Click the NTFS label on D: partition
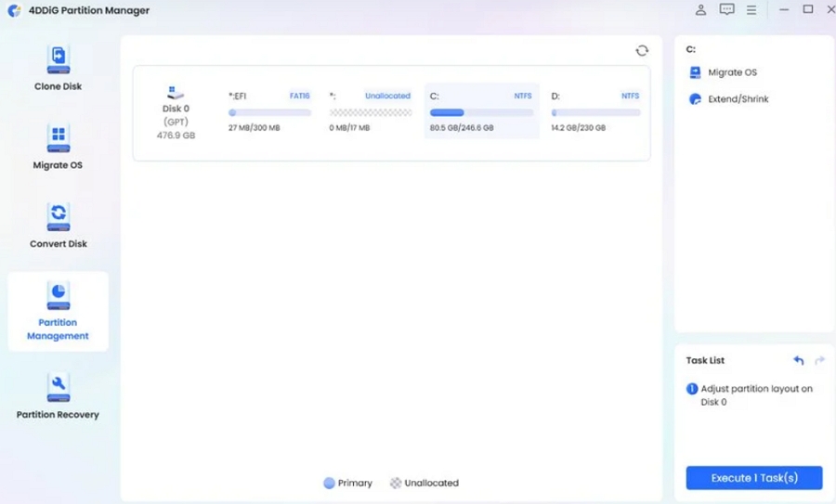The width and height of the screenshot is (836, 504). pyautogui.click(x=630, y=96)
